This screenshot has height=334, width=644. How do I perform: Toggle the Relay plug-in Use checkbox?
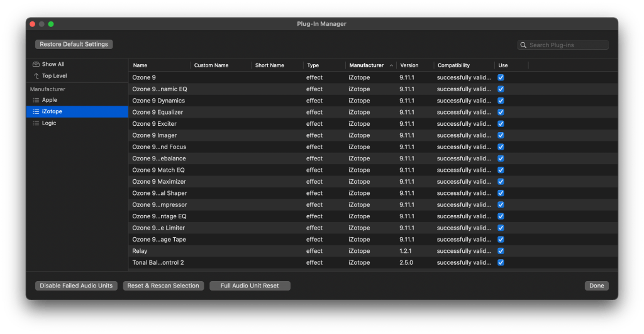(501, 250)
